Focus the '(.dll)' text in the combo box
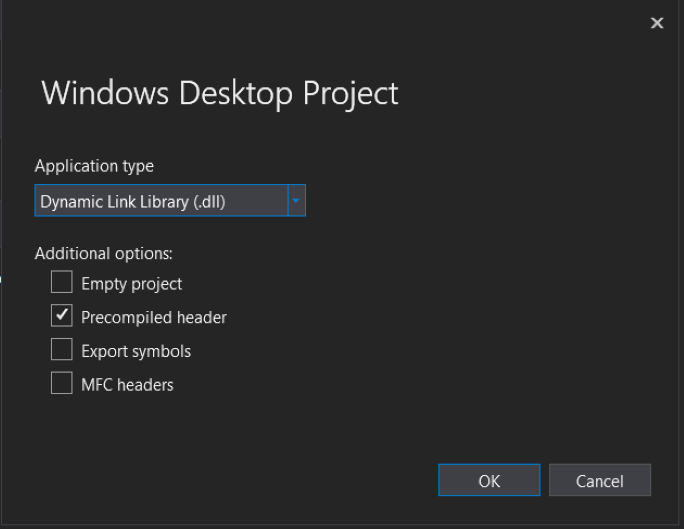 209,202
